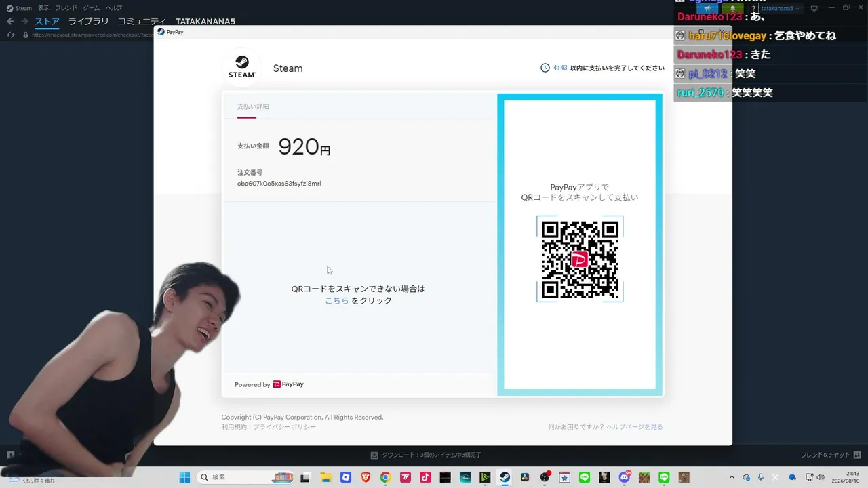Open Disney+ from the taskbar
This screenshot has width=868, height=488.
(x=465, y=477)
